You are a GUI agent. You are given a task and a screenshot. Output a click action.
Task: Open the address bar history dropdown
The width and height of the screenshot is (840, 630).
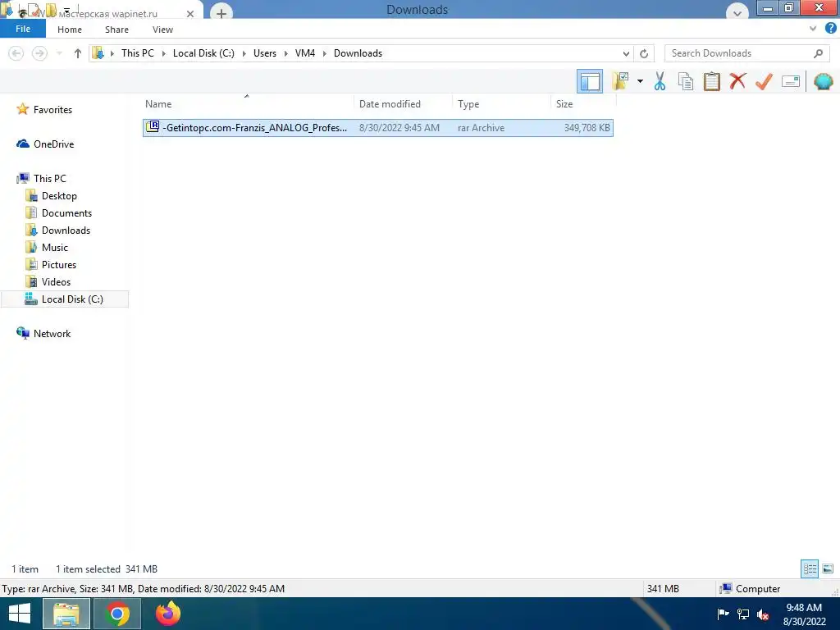pyautogui.click(x=626, y=53)
